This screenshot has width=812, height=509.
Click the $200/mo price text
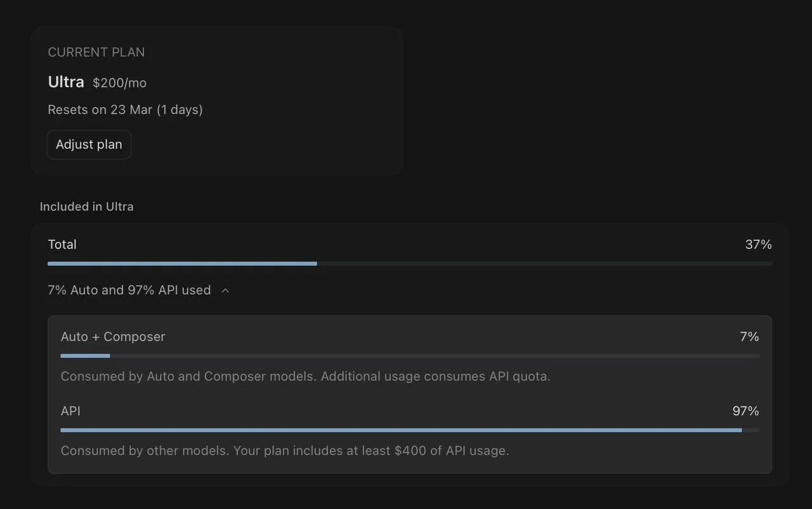point(119,83)
